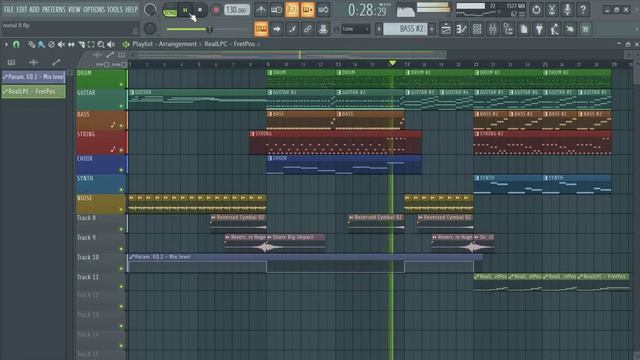Click the STRING track header
Image resolution: width=640 pixels, height=360 pixels.
click(x=100, y=142)
